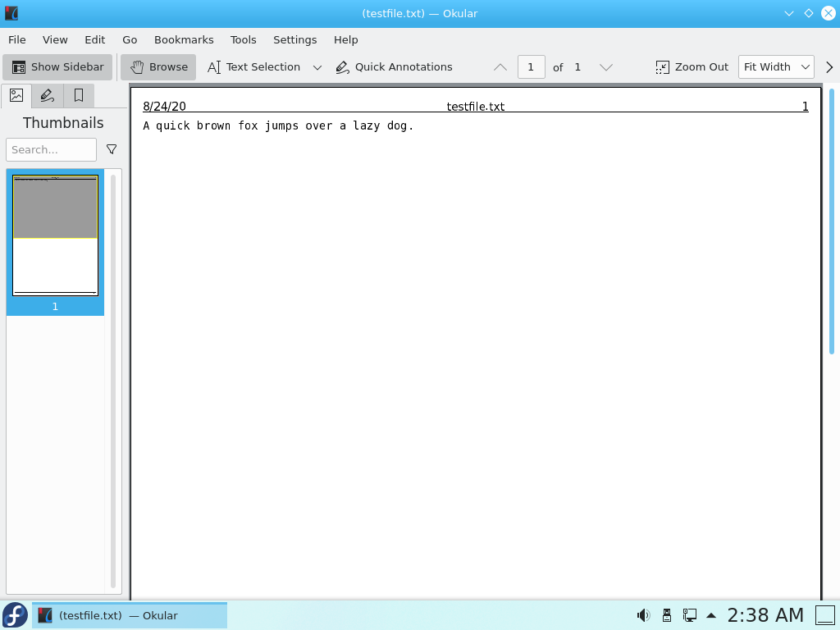Open the removable devices tray icon
840x630 pixels.
[x=667, y=615]
